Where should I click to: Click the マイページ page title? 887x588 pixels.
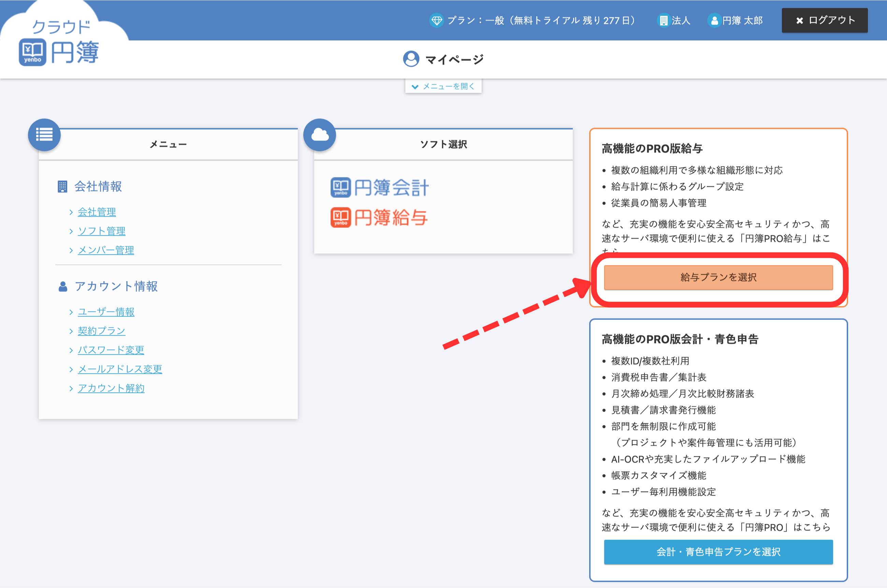454,59
